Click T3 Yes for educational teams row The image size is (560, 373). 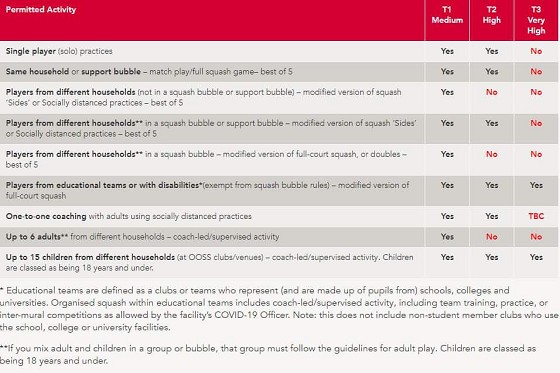[x=536, y=185]
